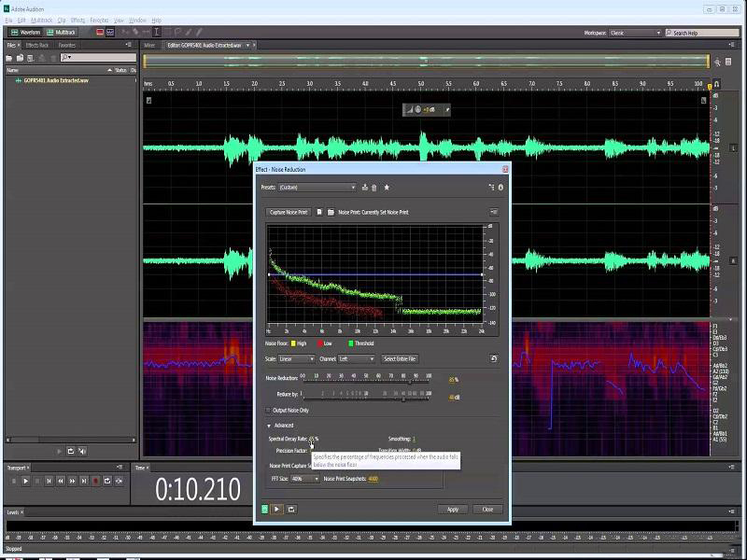This screenshot has height=560, width=747.
Task: Toggle the spectral pitch display icon
Action: [x=110, y=33]
